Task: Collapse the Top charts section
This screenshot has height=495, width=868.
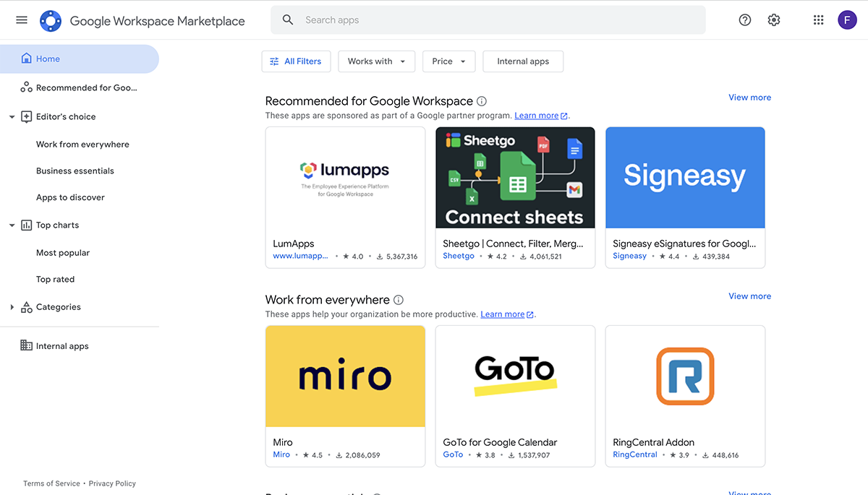Action: click(12, 225)
